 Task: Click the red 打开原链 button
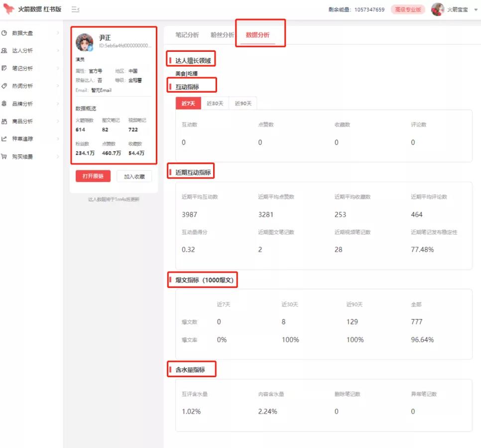93,176
